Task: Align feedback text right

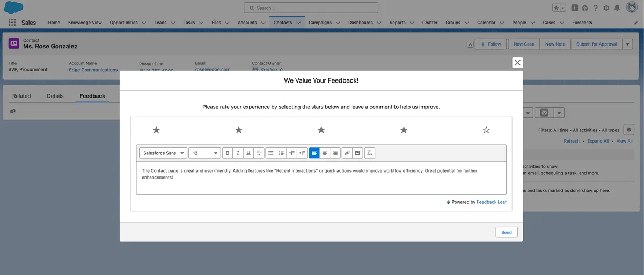Action: point(335,153)
